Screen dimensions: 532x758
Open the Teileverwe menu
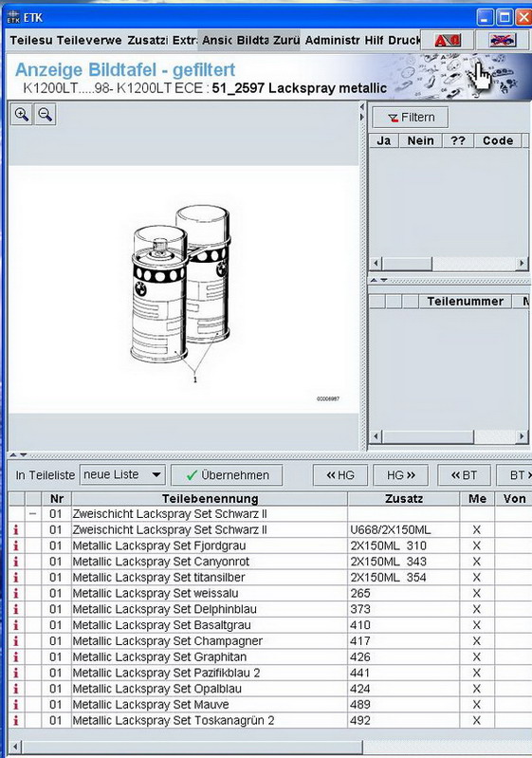[89, 41]
